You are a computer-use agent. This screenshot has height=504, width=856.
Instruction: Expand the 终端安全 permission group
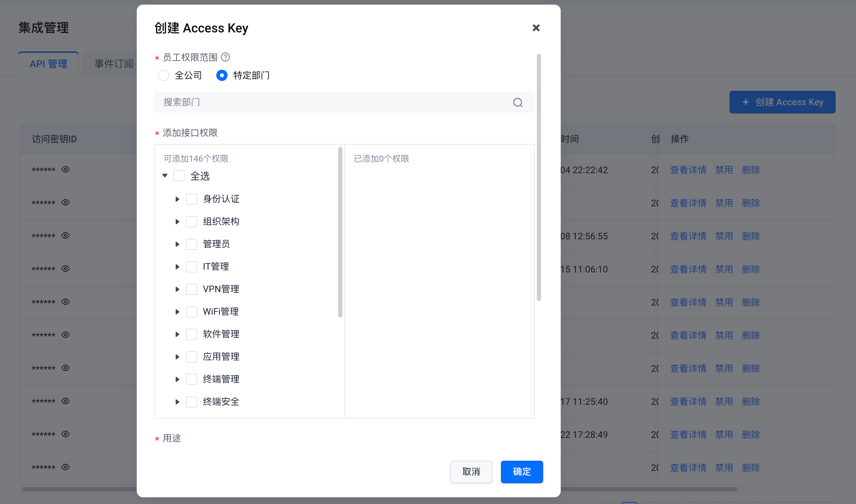[177, 402]
